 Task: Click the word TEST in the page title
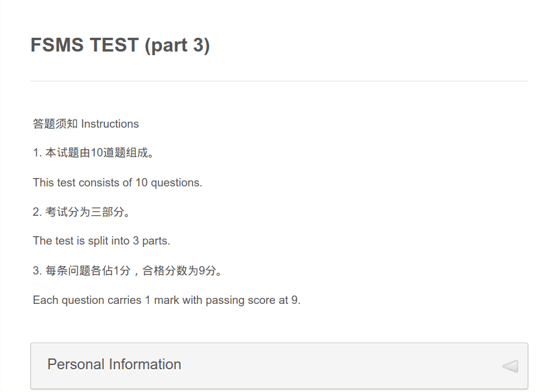pyautogui.click(x=114, y=45)
